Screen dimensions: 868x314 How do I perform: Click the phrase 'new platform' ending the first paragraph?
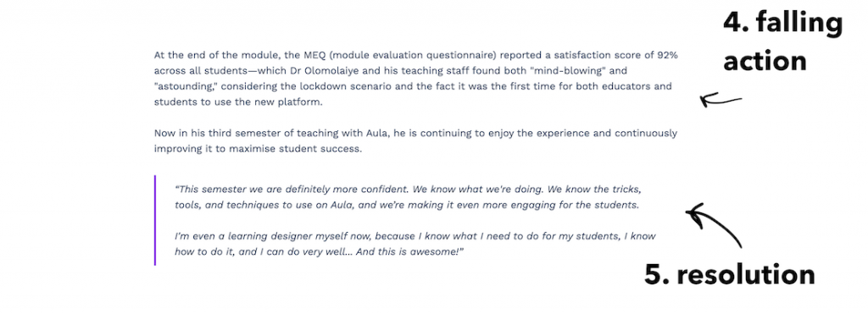290,102
